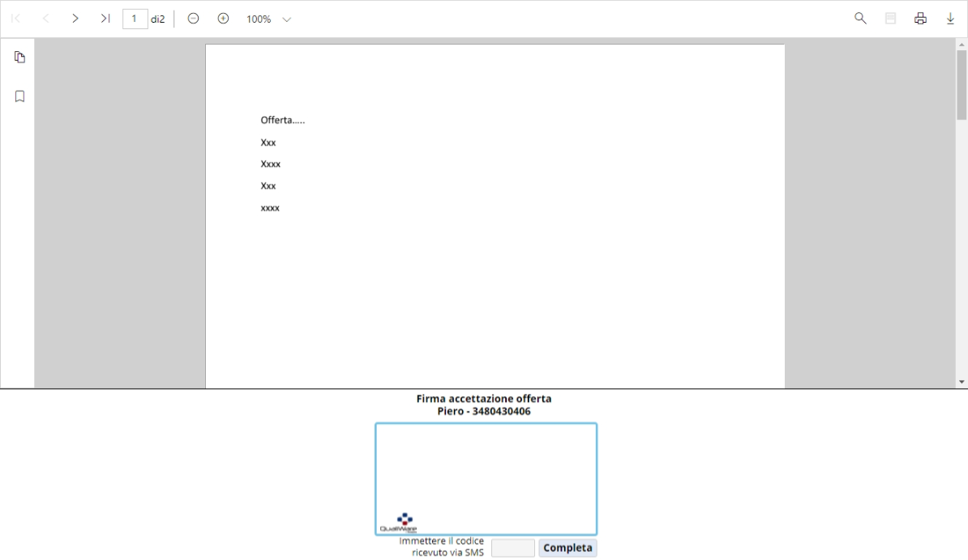The image size is (968, 560).
Task: Show the bookmarks panel
Action: click(19, 96)
